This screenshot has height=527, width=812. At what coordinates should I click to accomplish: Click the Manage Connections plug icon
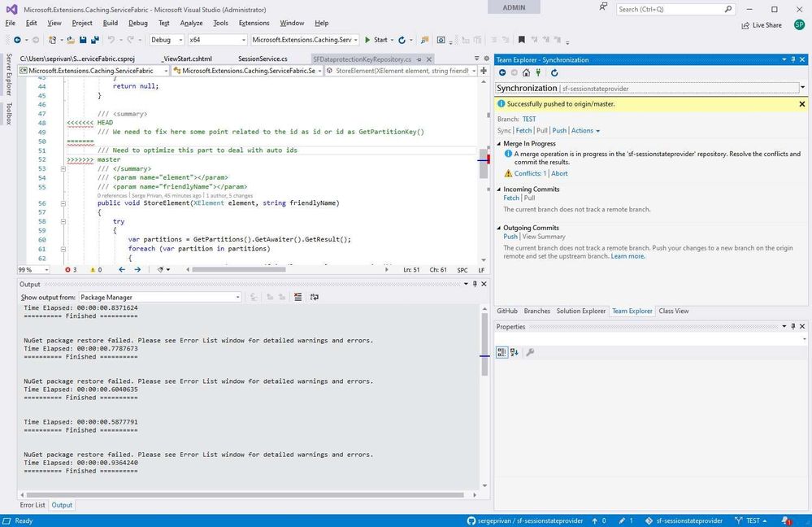coord(539,72)
